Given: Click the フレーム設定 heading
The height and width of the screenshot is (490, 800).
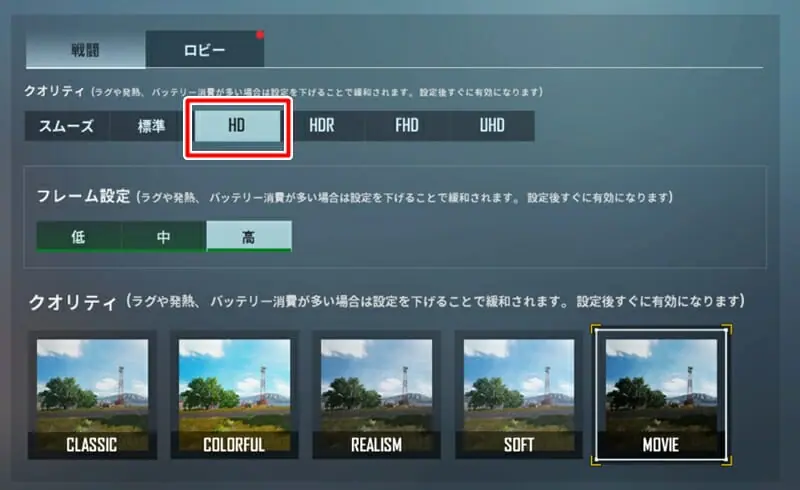Looking at the screenshot, I should 84,196.
